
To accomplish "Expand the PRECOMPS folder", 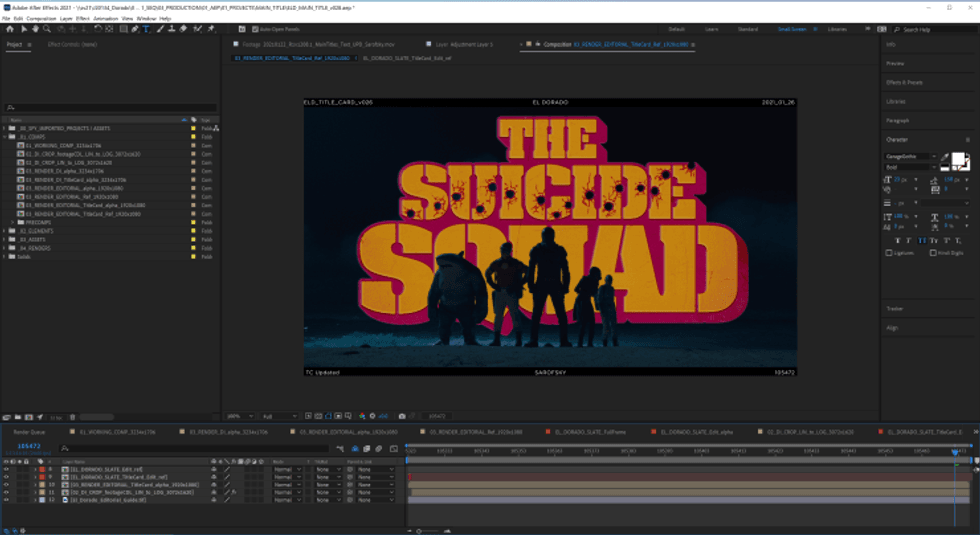I will pyautogui.click(x=12, y=222).
